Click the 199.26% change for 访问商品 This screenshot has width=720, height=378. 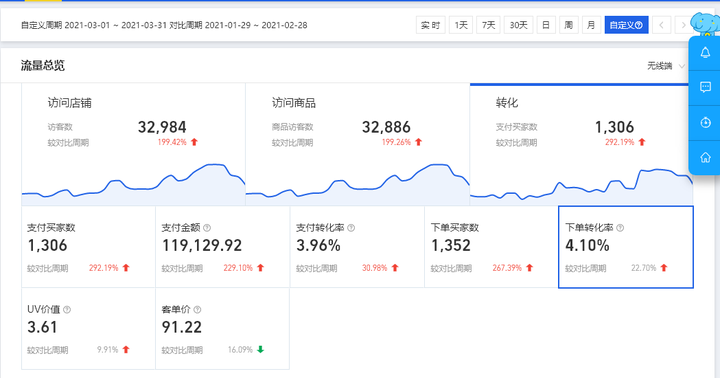pos(396,142)
